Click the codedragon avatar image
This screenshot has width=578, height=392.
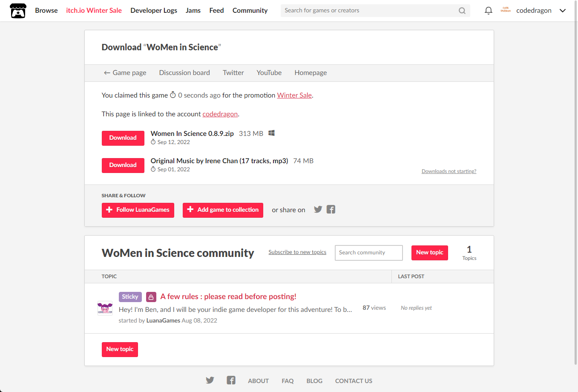pos(506,10)
